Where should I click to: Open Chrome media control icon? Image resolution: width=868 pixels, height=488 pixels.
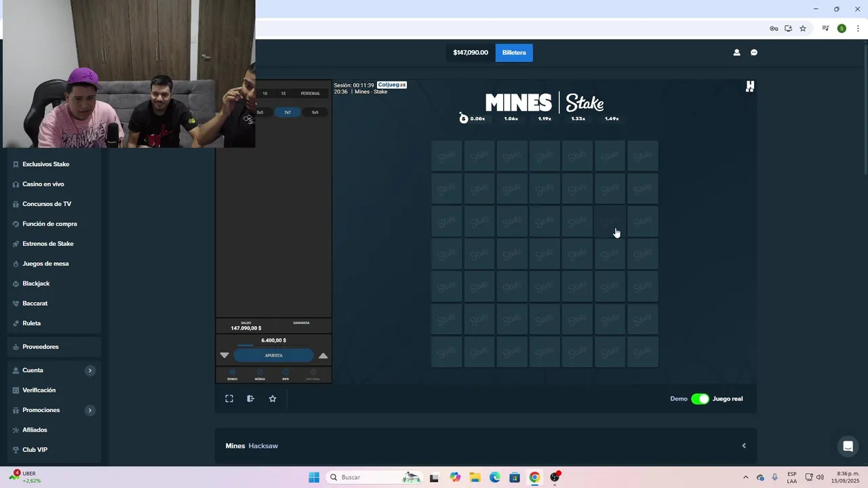(825, 28)
